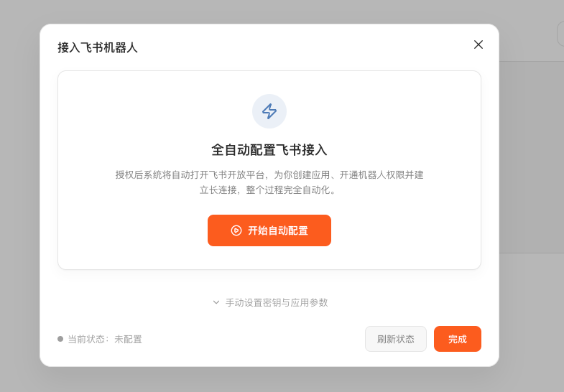Click the description line ending 整个过程完全自动化
This screenshot has width=564, height=392.
pos(269,190)
